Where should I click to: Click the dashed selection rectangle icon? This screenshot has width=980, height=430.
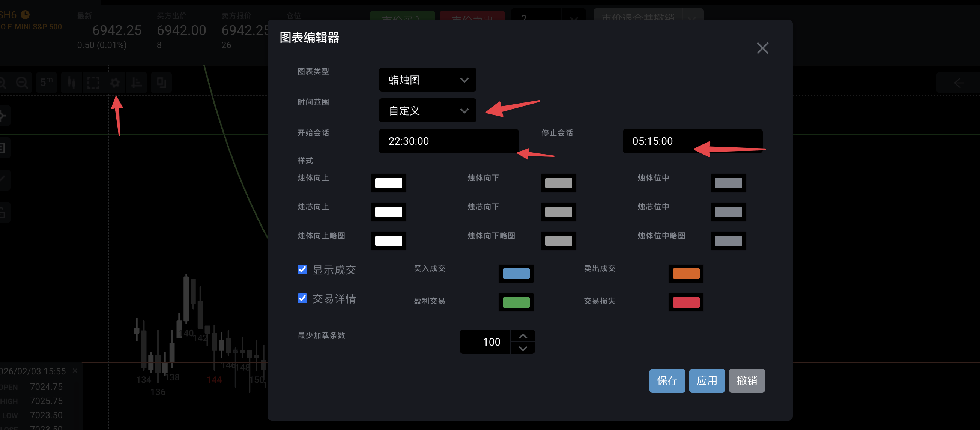tap(93, 82)
